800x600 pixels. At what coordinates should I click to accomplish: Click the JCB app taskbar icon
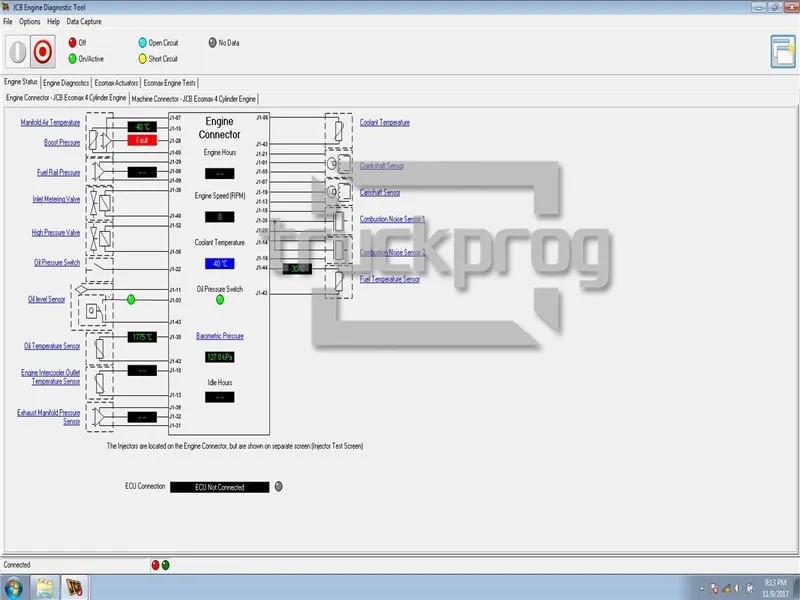point(74,588)
